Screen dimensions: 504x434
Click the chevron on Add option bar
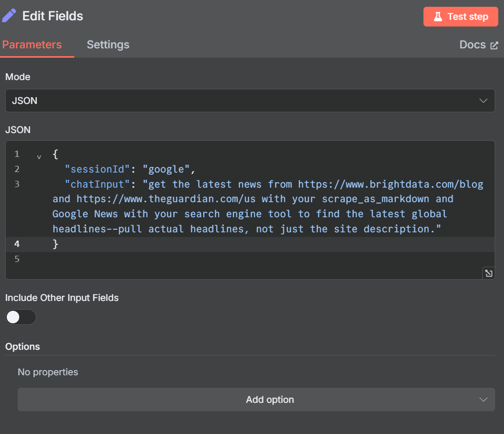point(483,400)
